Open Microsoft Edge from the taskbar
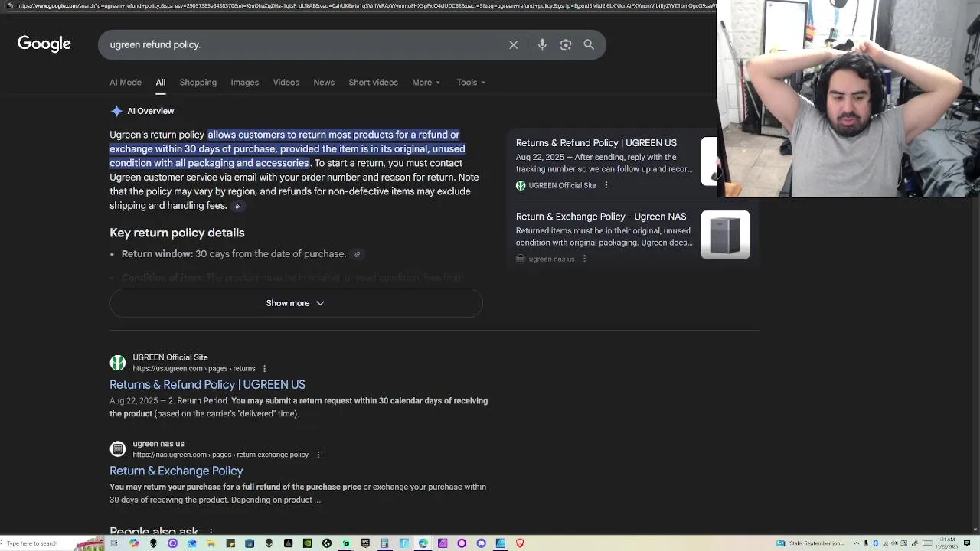 tap(423, 543)
